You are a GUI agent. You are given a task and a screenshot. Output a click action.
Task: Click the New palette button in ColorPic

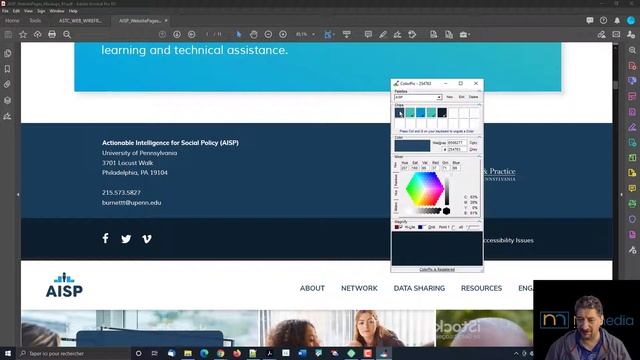(449, 97)
